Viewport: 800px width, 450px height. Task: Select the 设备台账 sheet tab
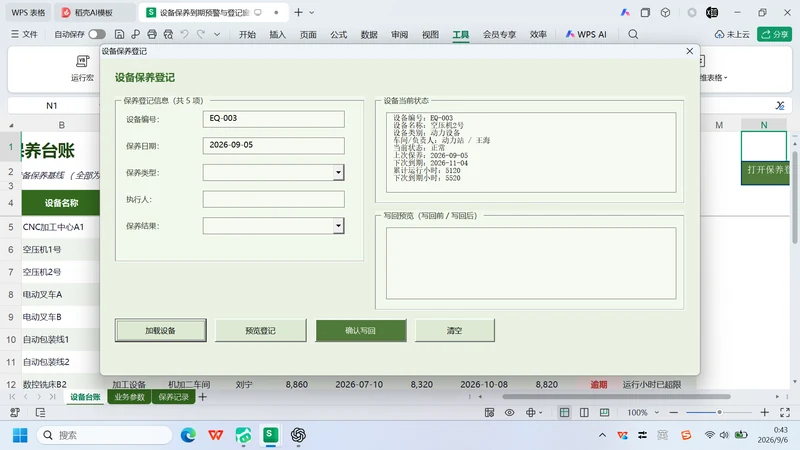pyautogui.click(x=85, y=397)
